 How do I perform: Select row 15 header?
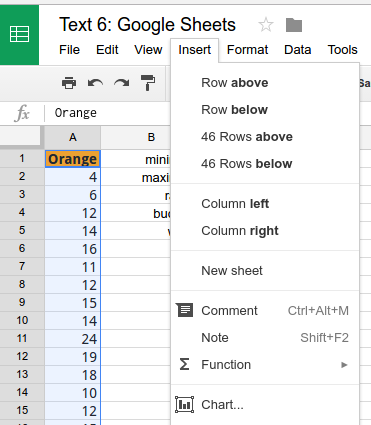(22, 410)
